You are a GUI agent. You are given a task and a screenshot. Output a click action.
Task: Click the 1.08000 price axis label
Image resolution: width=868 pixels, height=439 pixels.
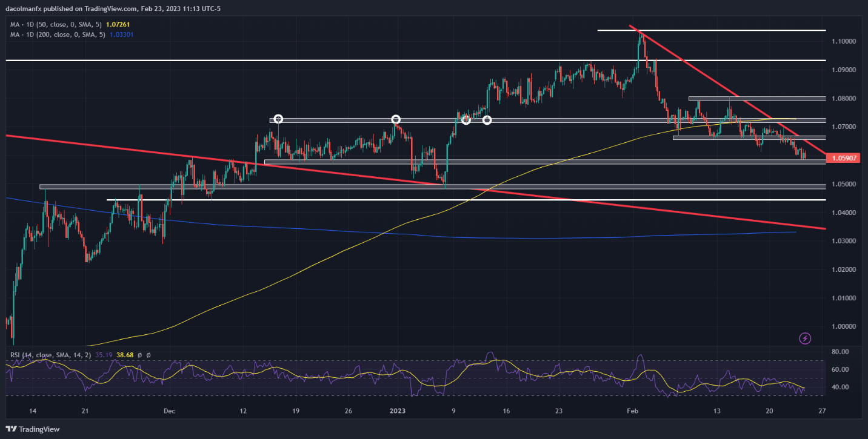click(x=844, y=98)
